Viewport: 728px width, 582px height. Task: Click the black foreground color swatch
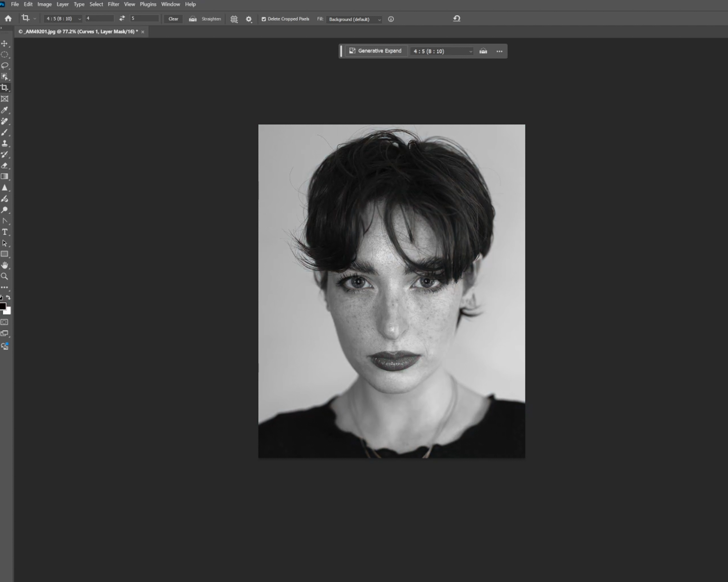[3, 306]
